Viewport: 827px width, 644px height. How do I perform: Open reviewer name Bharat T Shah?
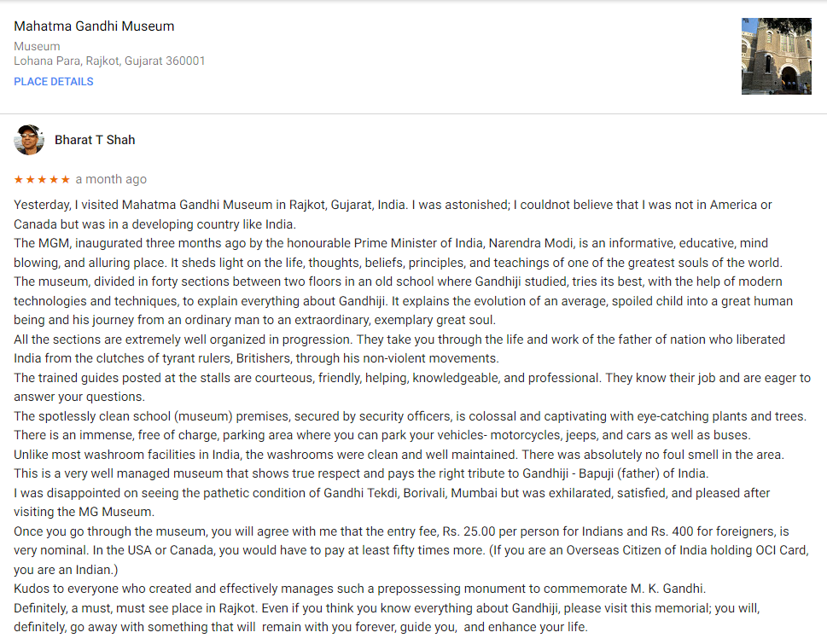[95, 140]
